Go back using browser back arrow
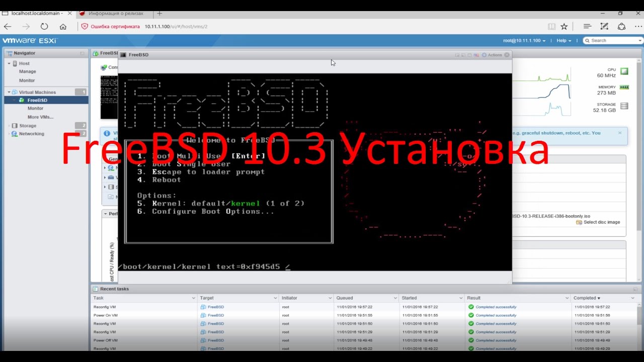This screenshot has height=362, width=644. coord(8,27)
